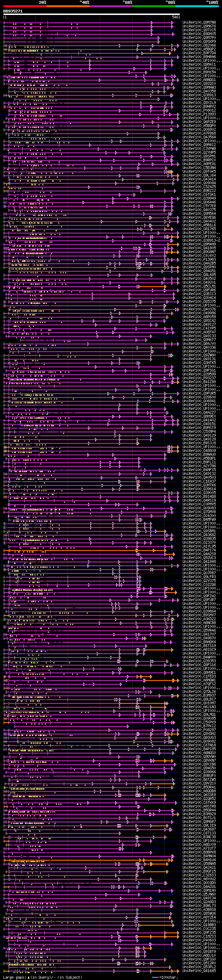The image size is (222, 980).
Task: Select the UniRef100_Q40358 label
Action: click(x=199, y=91)
